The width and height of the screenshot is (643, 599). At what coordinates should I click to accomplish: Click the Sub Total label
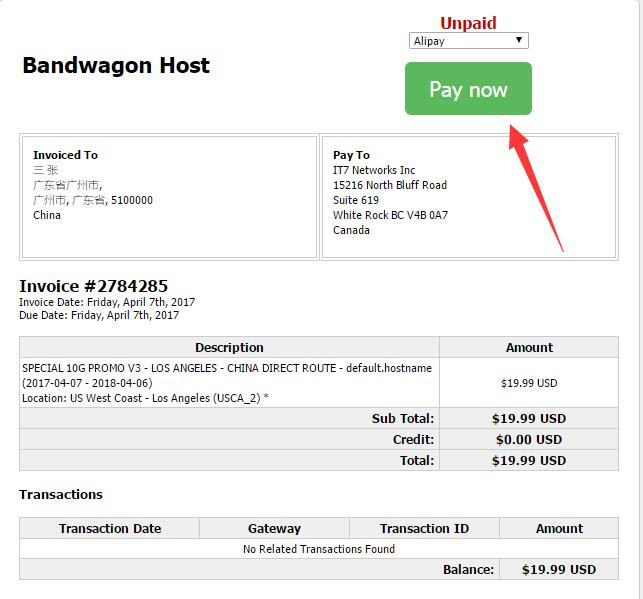click(403, 419)
